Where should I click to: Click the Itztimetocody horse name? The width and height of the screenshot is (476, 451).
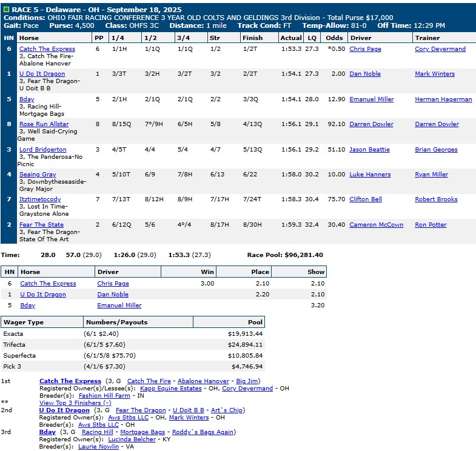coord(40,199)
